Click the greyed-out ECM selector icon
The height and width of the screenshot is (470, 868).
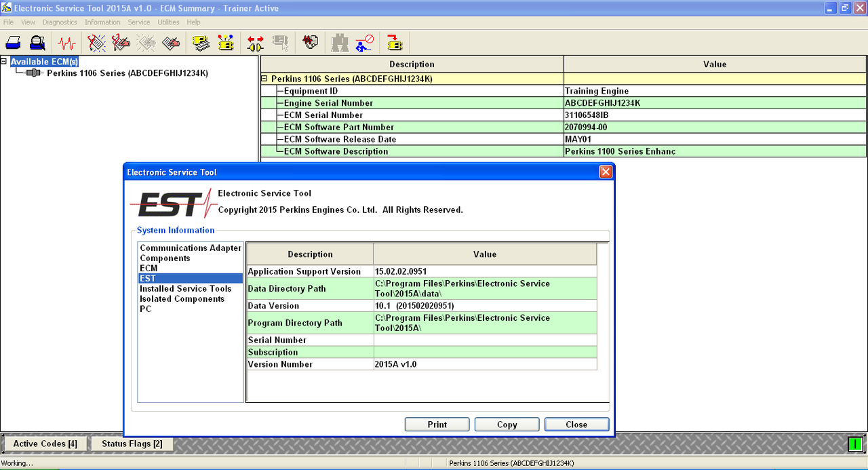pos(281,43)
